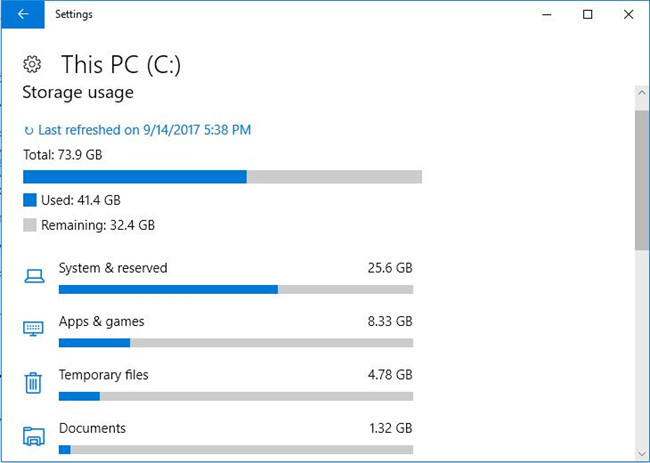Viewport: 650px width, 463px height.
Task: Click the scrollbar up arrow
Action: click(x=642, y=92)
